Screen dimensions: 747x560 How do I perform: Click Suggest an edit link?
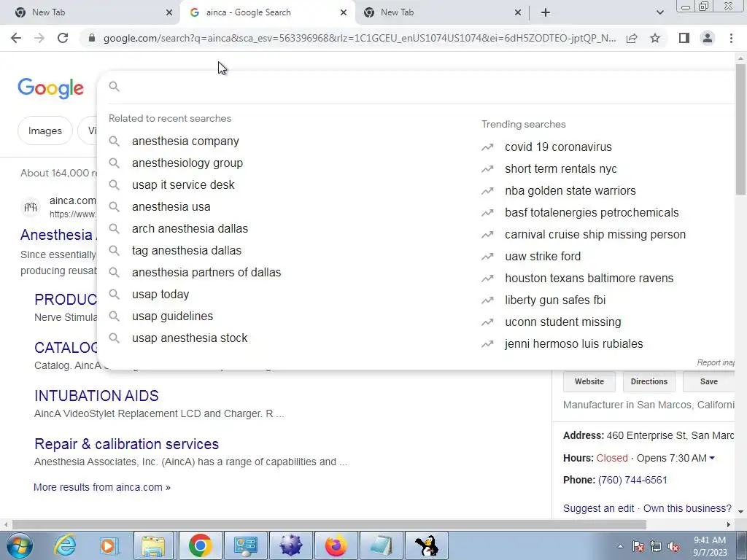pyautogui.click(x=598, y=508)
